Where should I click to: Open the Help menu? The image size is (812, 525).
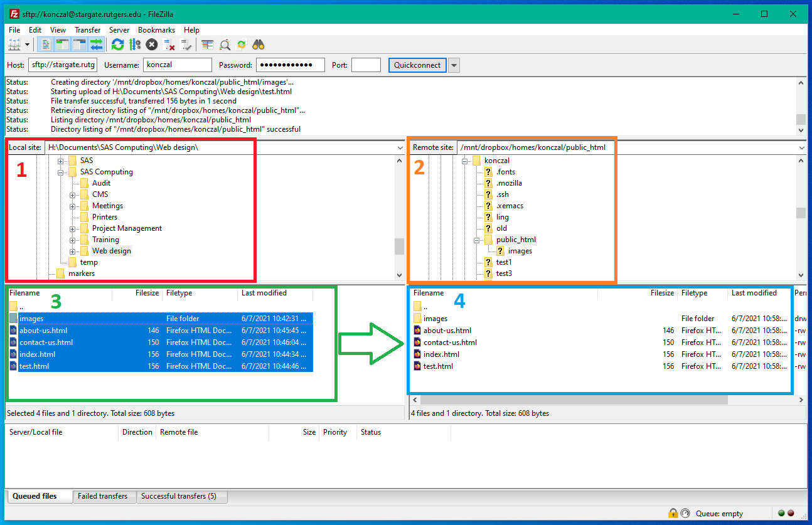[x=191, y=30]
